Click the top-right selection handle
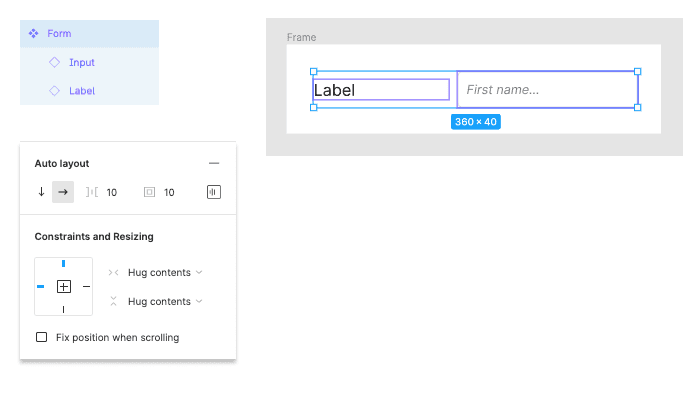The width and height of the screenshot is (699, 396). [637, 71]
